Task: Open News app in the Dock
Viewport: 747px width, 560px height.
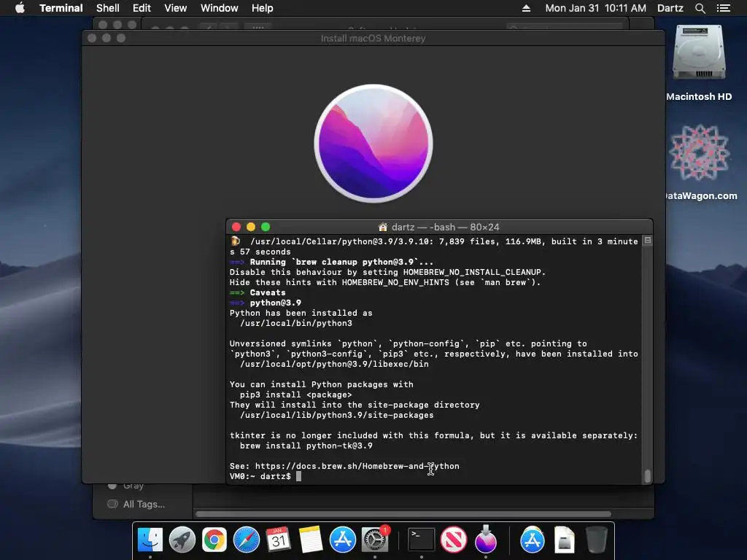Action: [x=454, y=540]
